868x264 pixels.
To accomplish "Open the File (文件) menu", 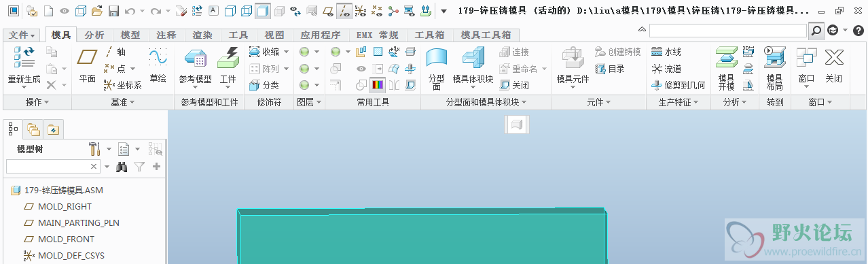I will (x=22, y=35).
